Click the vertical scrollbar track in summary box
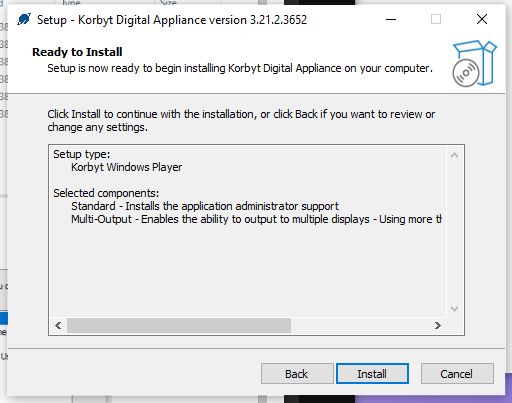 coord(454,232)
